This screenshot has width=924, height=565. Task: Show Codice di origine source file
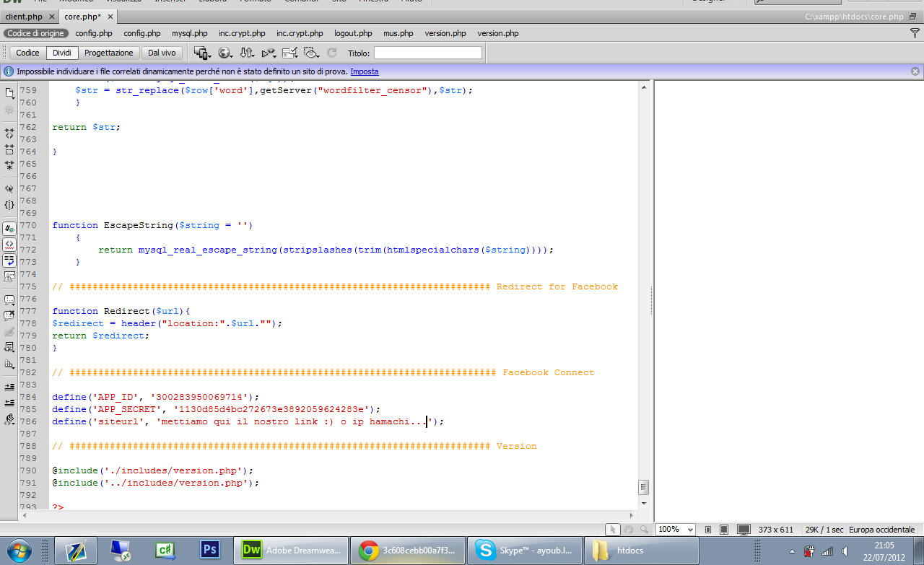point(36,33)
